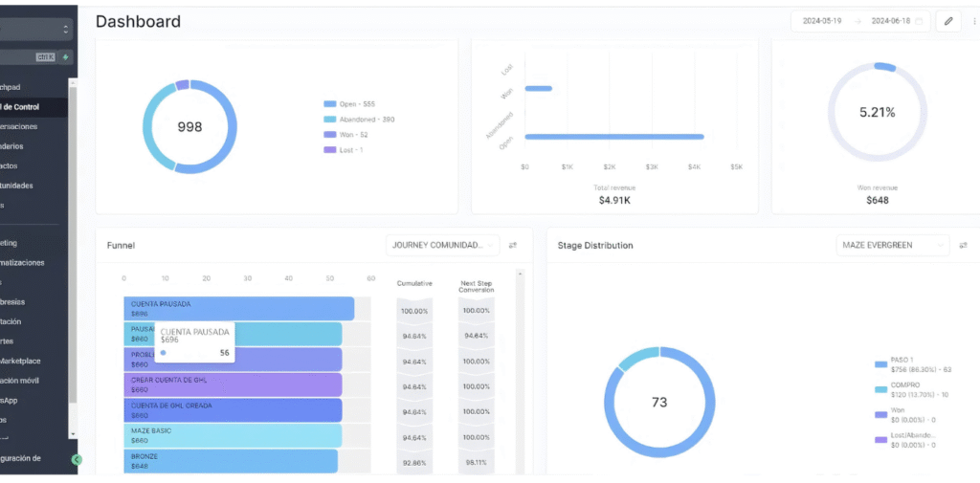Screen dimensions: 980x483
Task: Click the swap icon next to Funnel dropdown
Action: 513,246
